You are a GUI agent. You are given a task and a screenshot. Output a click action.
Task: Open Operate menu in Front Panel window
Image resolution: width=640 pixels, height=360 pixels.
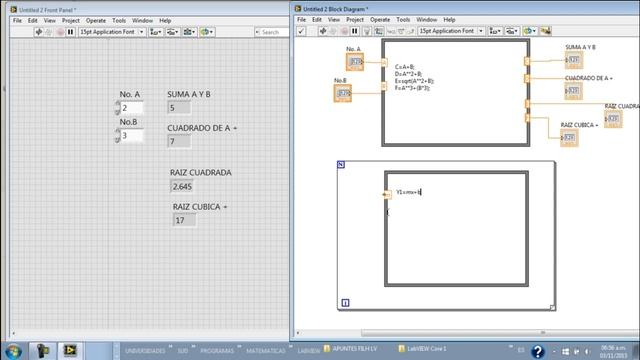(x=96, y=20)
